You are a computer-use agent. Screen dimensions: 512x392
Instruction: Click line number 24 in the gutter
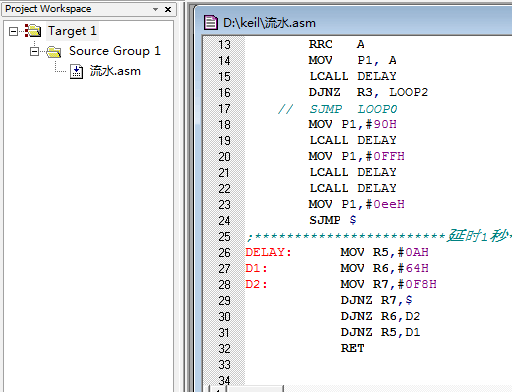(x=224, y=221)
